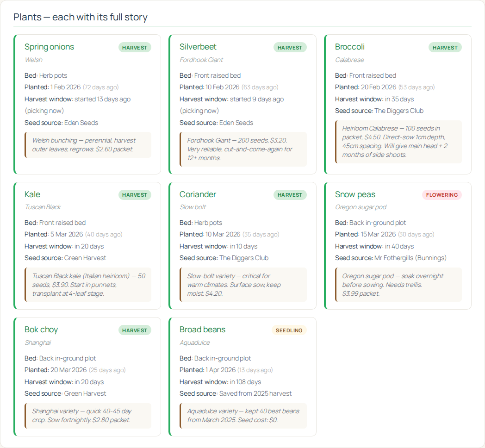Image resolution: width=485 pixels, height=448 pixels.
Task: Click the SEEDLING badge on Broad beans
Action: [x=289, y=330]
